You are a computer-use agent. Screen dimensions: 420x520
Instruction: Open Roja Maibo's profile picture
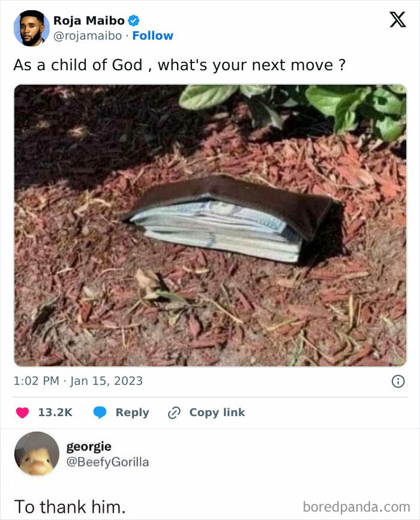[x=31, y=28]
